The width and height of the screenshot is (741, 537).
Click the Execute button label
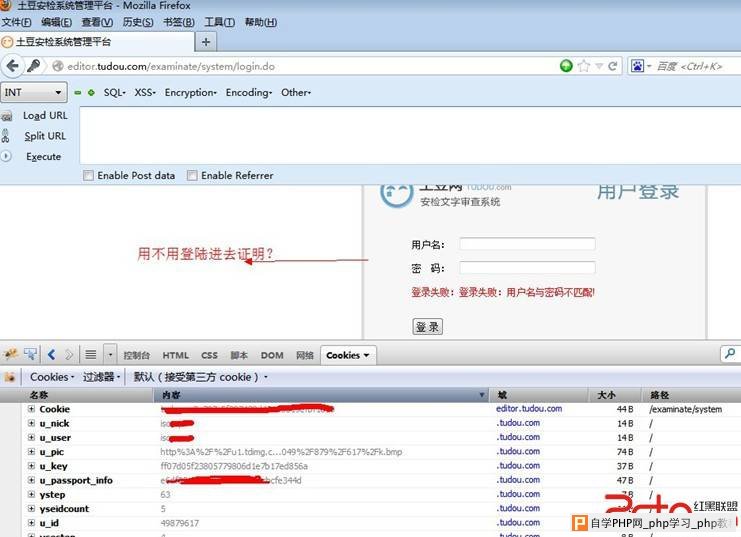coord(43,156)
